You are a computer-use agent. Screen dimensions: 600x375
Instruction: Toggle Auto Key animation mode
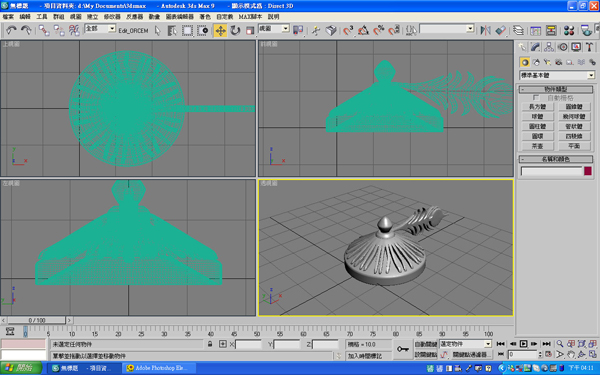coord(426,344)
